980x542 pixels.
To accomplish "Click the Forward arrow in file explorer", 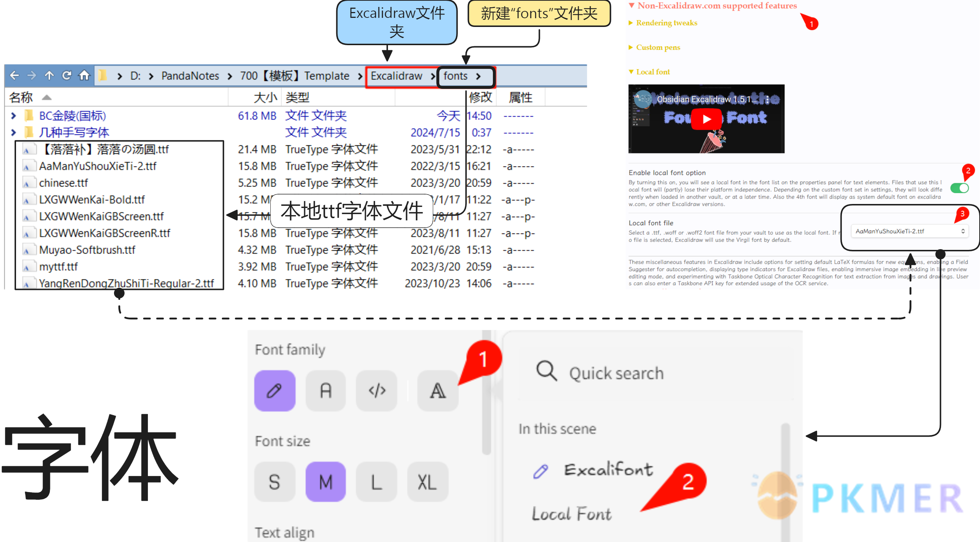I will click(x=32, y=75).
